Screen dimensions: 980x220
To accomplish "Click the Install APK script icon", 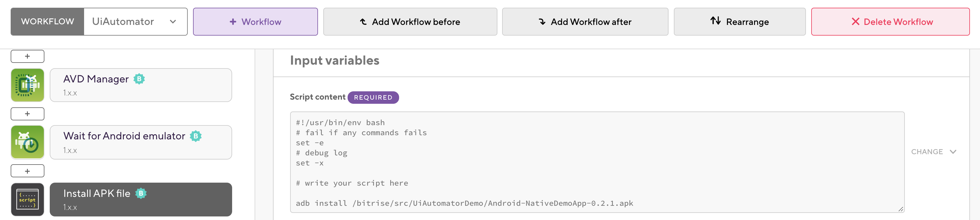I will click(x=28, y=200).
